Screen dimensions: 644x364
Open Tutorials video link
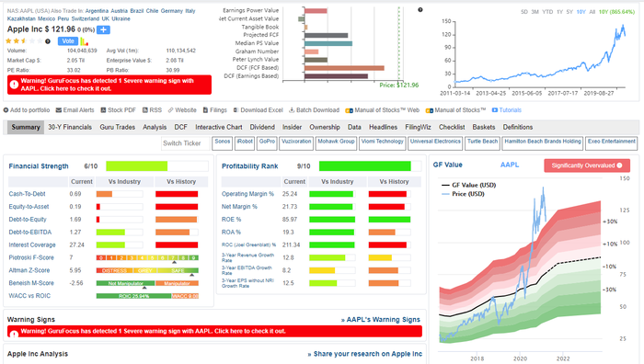tap(507, 110)
